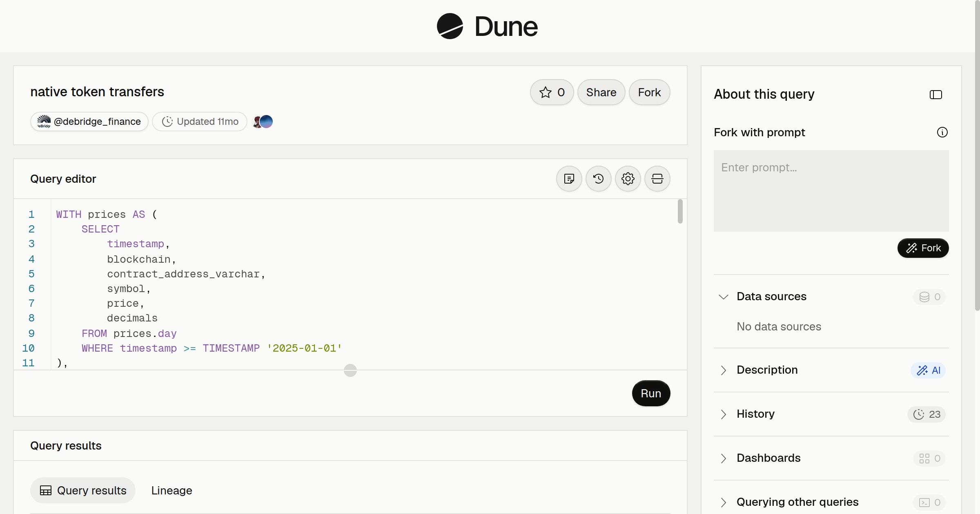Click the Dune logo
980x514 pixels.
click(x=487, y=26)
